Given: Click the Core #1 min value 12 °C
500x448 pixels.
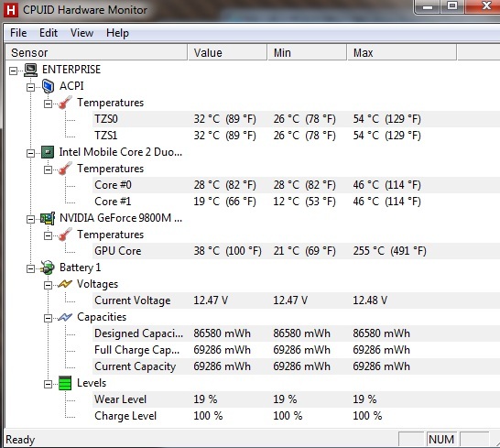Looking at the screenshot, I should [x=304, y=202].
